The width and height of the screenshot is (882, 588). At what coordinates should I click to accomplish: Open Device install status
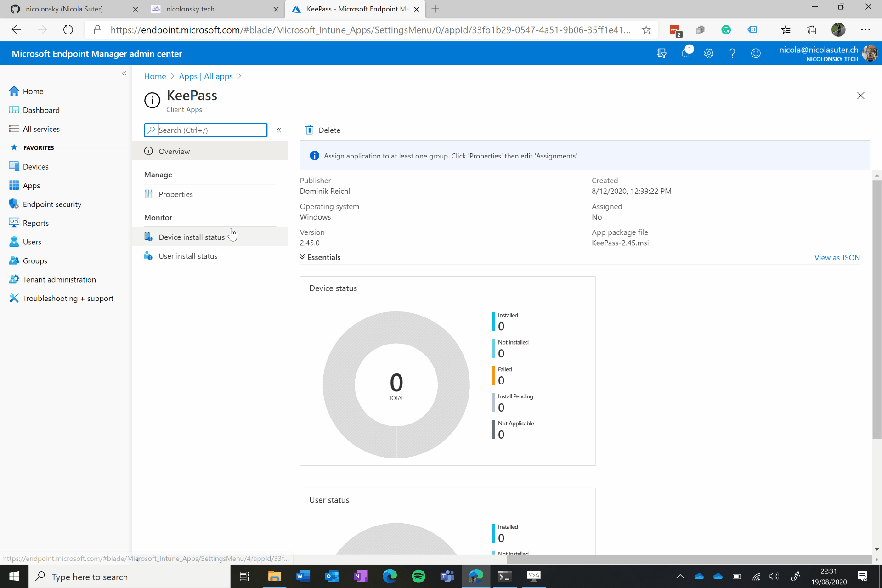210,237
